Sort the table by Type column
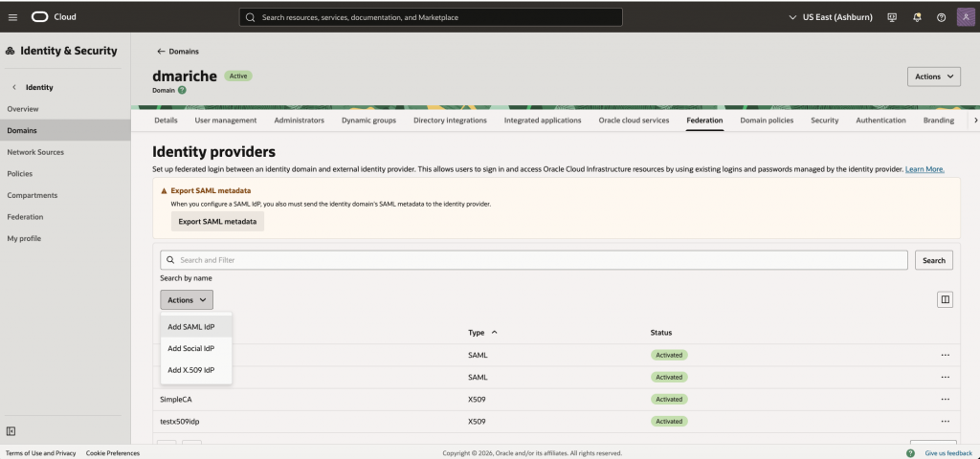This screenshot has width=980, height=459. (x=482, y=333)
